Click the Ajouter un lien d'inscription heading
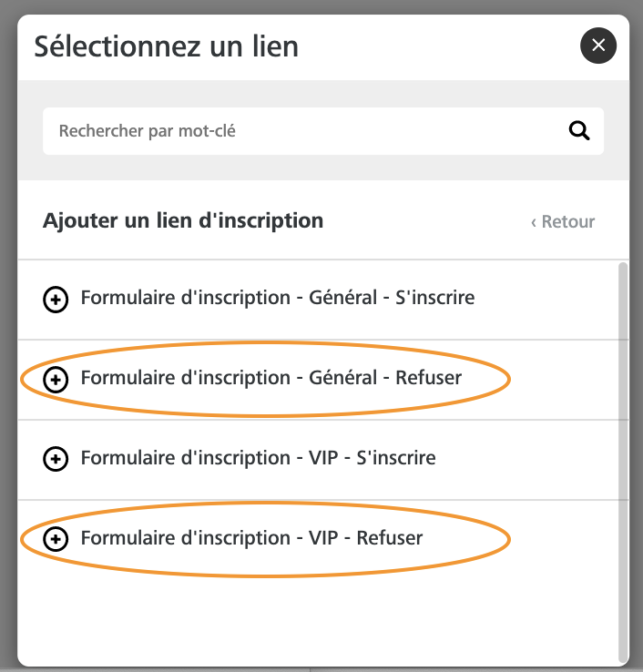The height and width of the screenshot is (672, 643). [183, 220]
